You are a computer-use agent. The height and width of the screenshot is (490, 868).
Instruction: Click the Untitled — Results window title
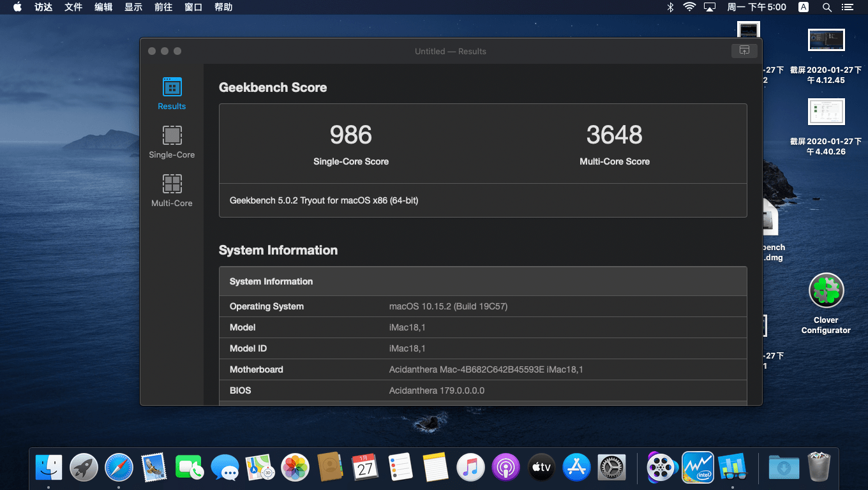click(x=451, y=51)
